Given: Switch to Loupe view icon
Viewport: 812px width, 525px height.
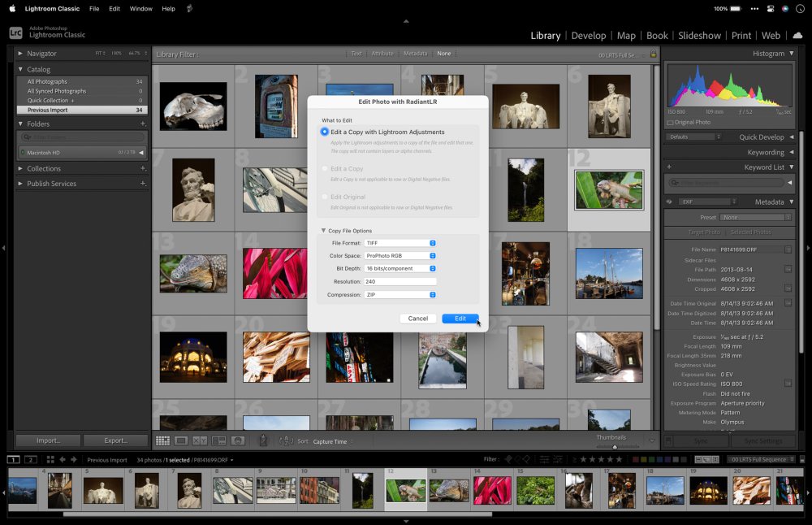Looking at the screenshot, I should 181,440.
